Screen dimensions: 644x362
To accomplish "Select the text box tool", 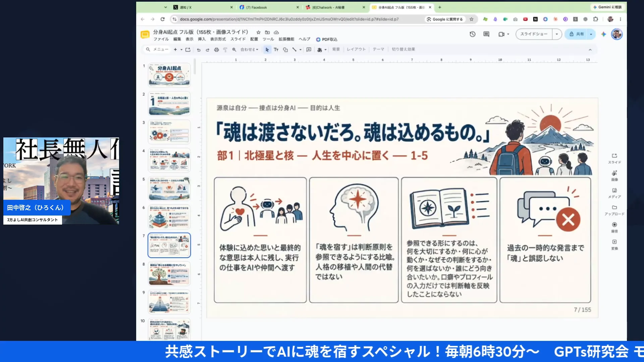I will [x=276, y=50].
